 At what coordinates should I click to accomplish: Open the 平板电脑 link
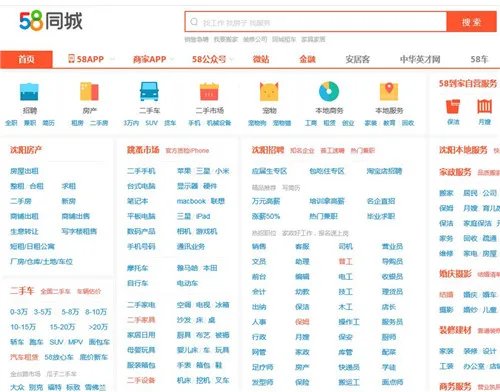[x=141, y=216]
